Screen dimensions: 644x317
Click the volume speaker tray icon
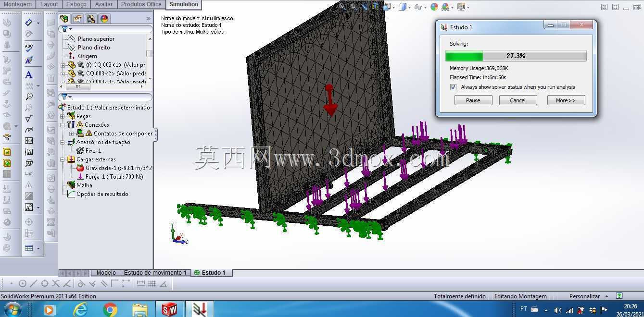tap(557, 310)
